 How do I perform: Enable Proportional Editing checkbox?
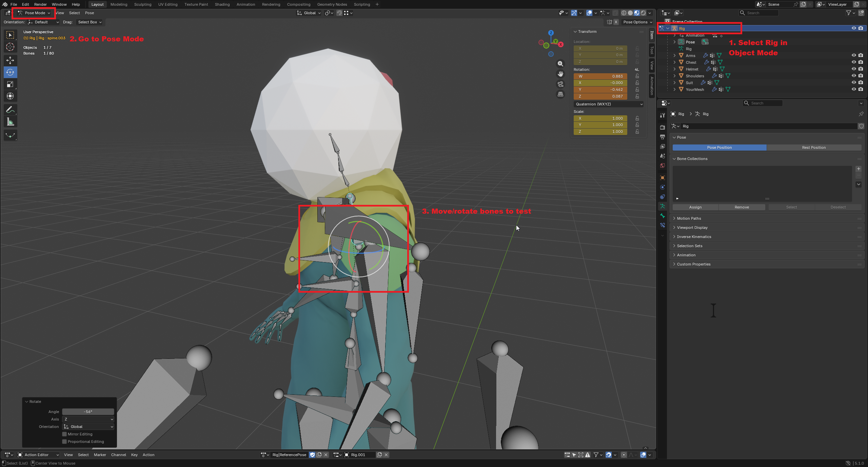(64, 442)
